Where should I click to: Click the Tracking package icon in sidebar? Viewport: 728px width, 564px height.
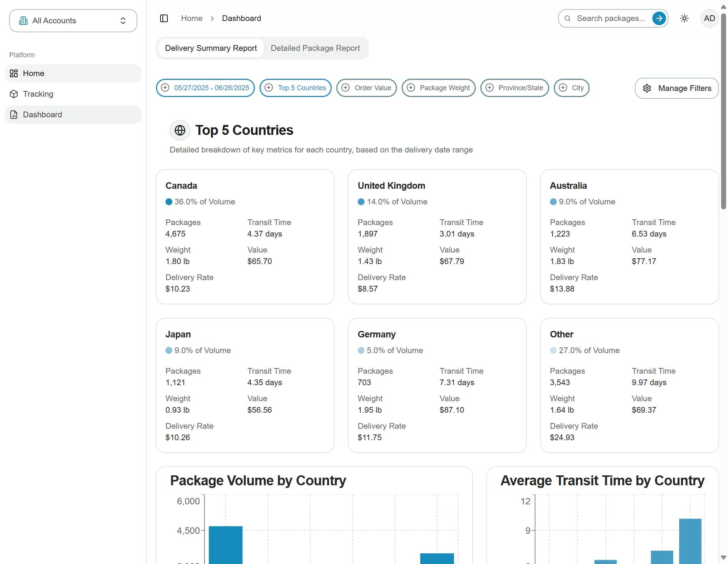click(x=14, y=94)
